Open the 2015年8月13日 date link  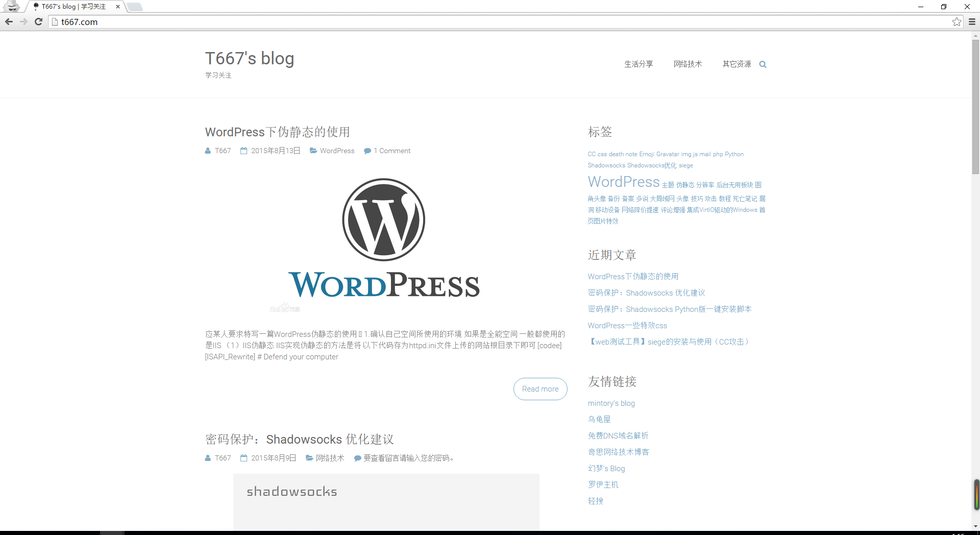pos(276,151)
